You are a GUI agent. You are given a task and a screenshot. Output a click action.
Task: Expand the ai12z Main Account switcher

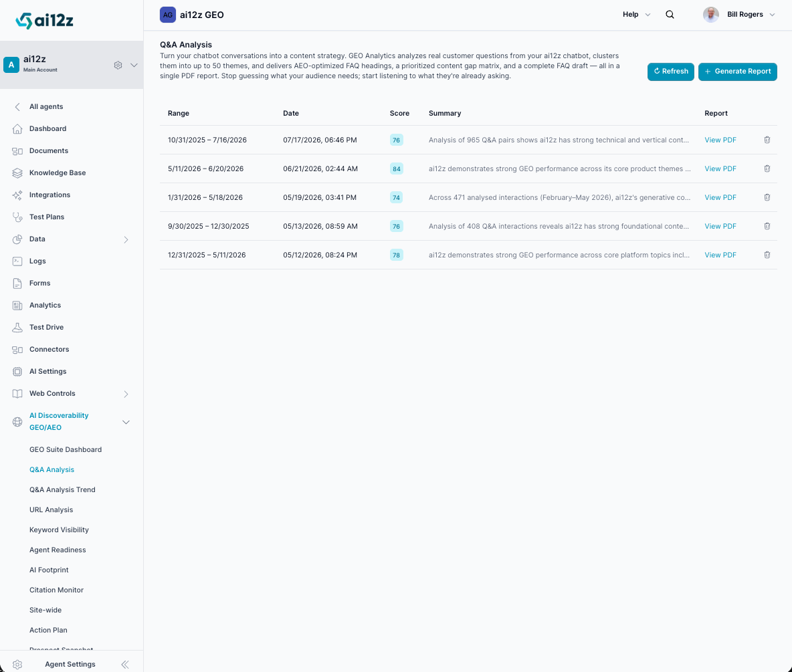[134, 65]
